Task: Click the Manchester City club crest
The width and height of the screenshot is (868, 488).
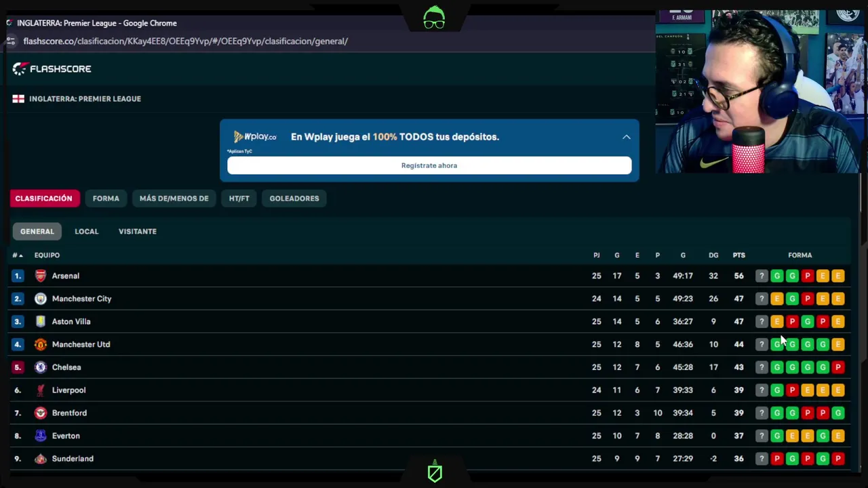Action: click(41, 299)
